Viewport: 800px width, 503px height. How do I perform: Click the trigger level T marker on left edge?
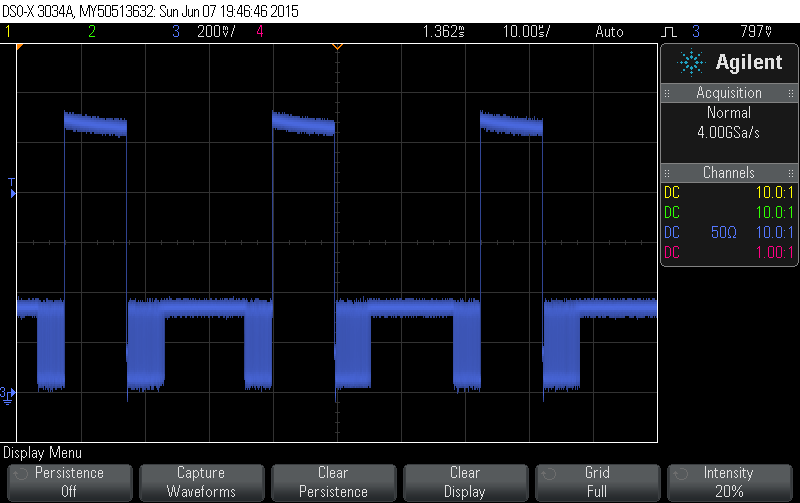(12, 188)
